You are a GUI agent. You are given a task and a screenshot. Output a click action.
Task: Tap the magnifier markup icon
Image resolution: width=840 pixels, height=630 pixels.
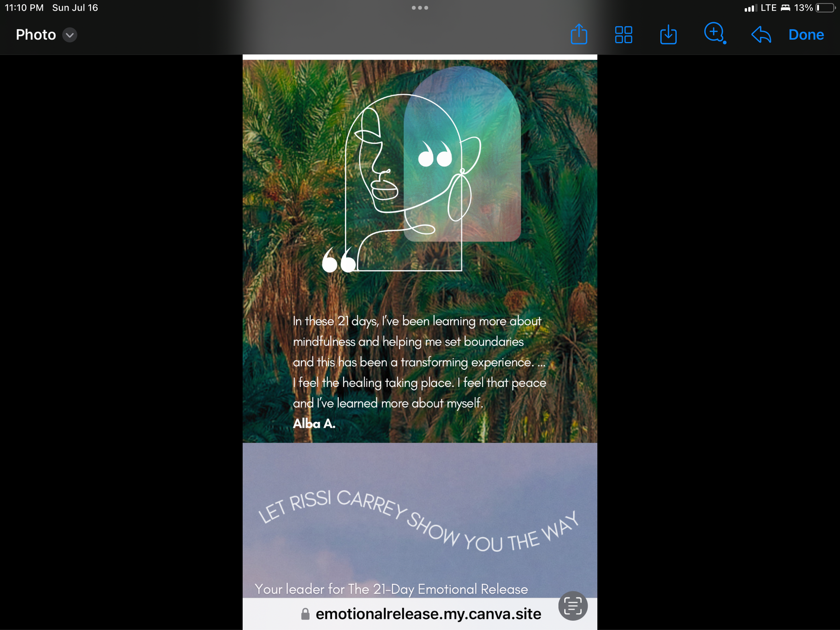click(715, 34)
